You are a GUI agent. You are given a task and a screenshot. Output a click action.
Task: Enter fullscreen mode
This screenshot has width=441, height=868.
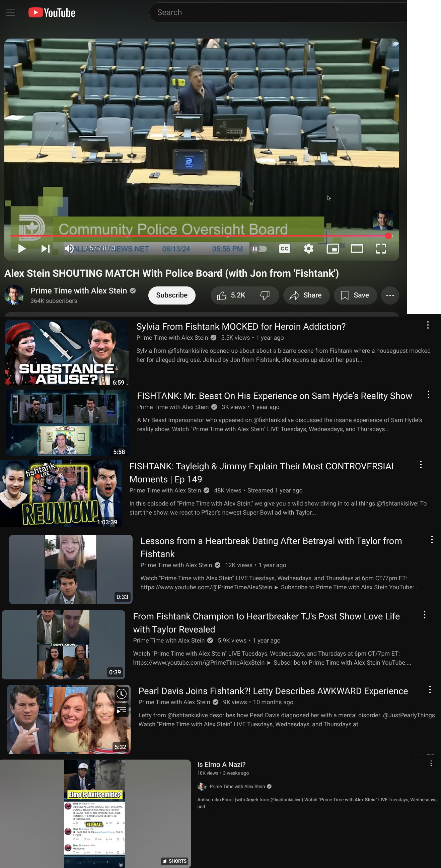coord(381,249)
